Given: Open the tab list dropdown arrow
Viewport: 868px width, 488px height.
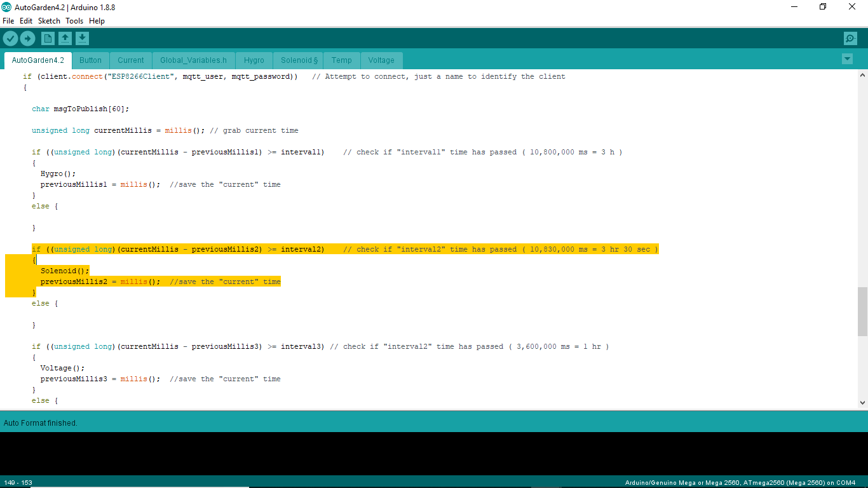Looking at the screenshot, I should click(847, 58).
